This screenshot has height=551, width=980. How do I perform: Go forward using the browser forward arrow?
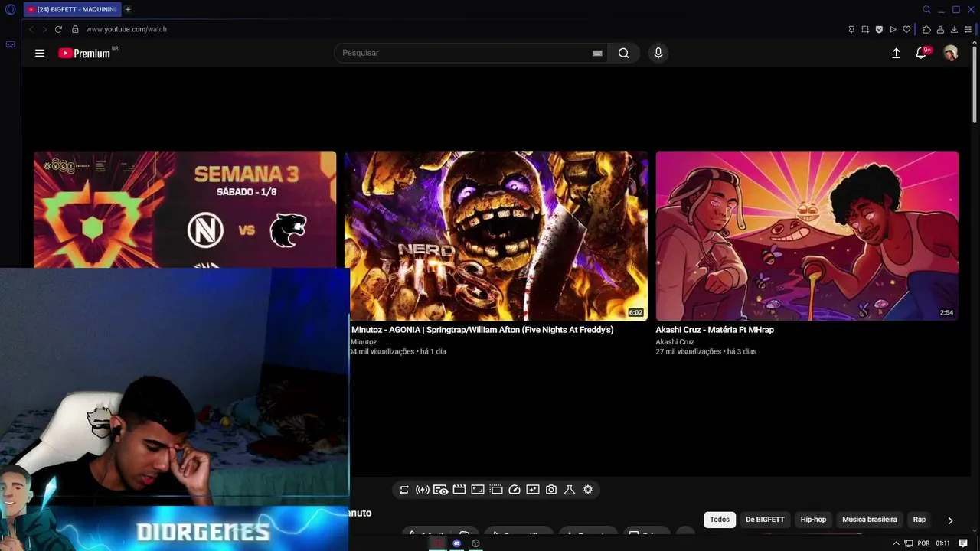[44, 29]
